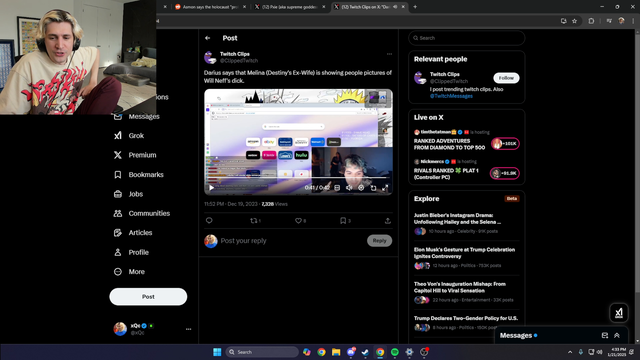Open Twitch Clips avatar on the post

coord(210,57)
